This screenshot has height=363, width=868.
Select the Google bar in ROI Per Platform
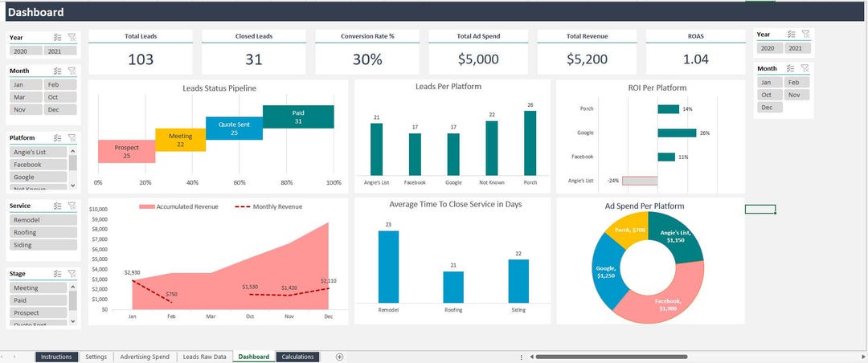(677, 133)
